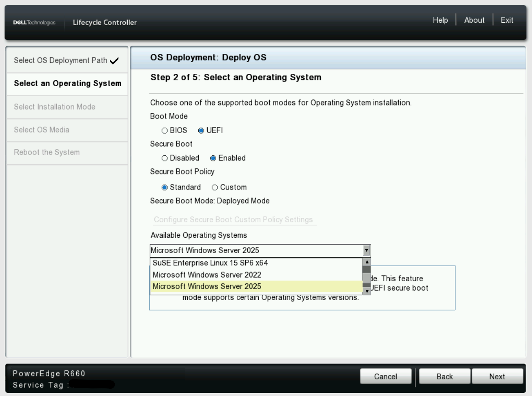Click the completed checkmark on Deployment Path
This screenshot has height=396, width=532.
114,61
